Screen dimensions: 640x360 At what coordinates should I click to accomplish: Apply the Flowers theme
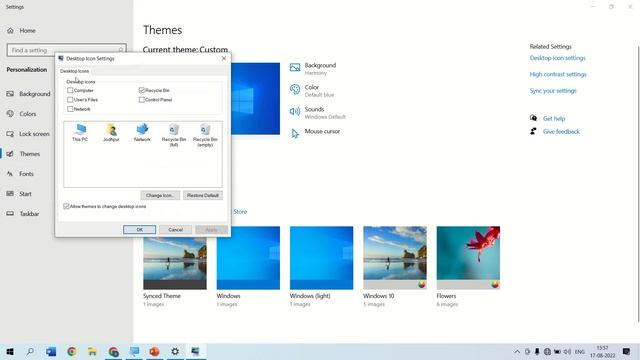pyautogui.click(x=468, y=258)
